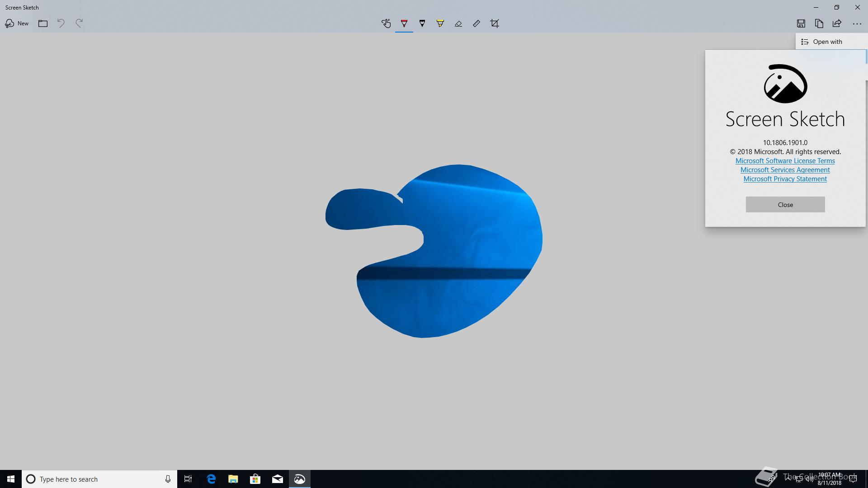The width and height of the screenshot is (868, 488).
Task: Select the eraser tool
Action: coord(458,23)
